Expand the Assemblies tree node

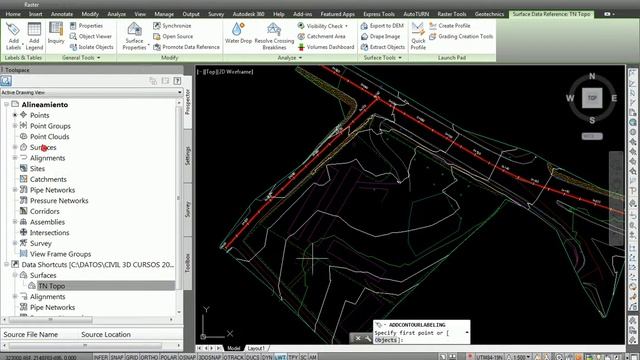[x=15, y=222]
